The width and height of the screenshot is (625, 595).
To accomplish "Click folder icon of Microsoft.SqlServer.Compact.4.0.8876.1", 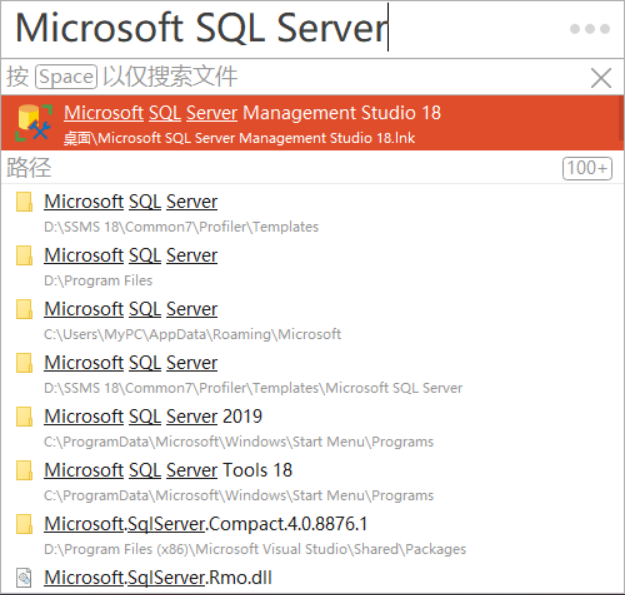I will coord(25,525).
